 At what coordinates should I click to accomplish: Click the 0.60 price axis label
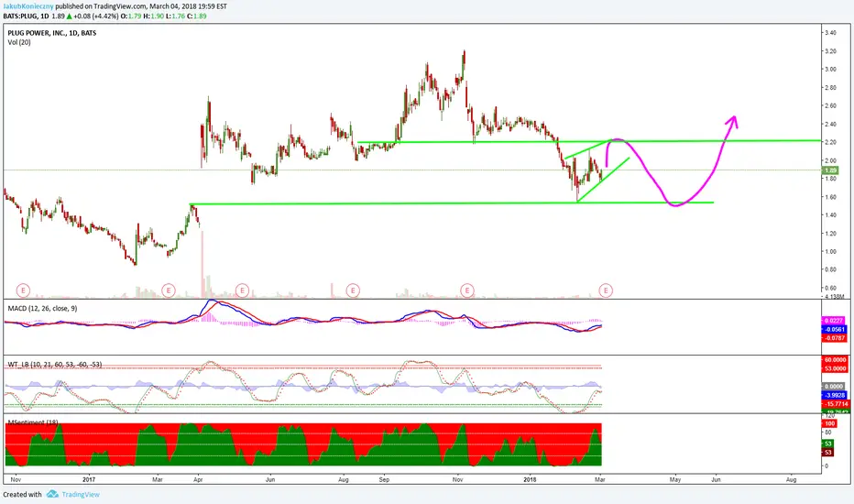tap(830, 288)
